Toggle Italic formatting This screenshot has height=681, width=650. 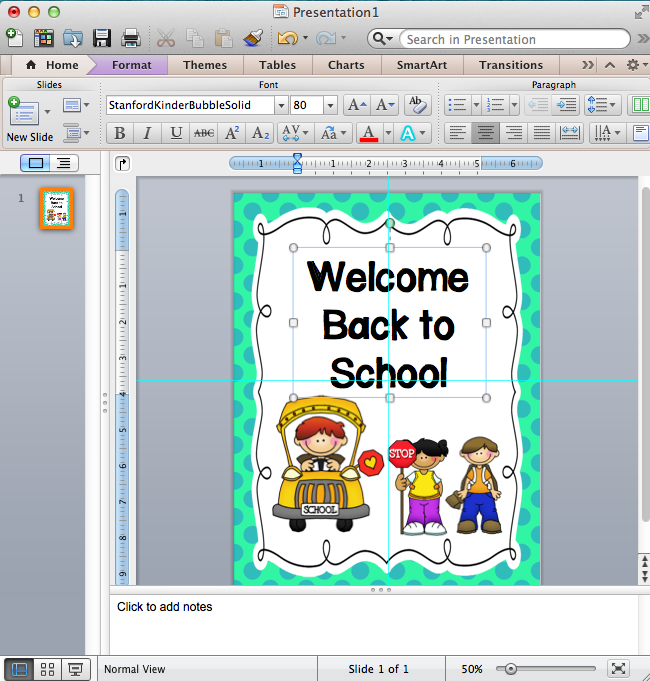(x=147, y=133)
